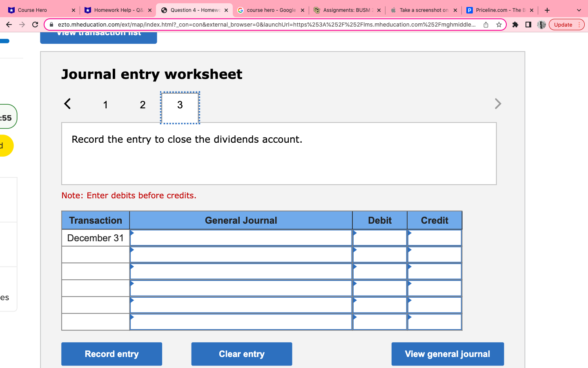Bookmark this page with the star icon
Image resolution: width=588 pixels, height=368 pixels.
coord(499,25)
